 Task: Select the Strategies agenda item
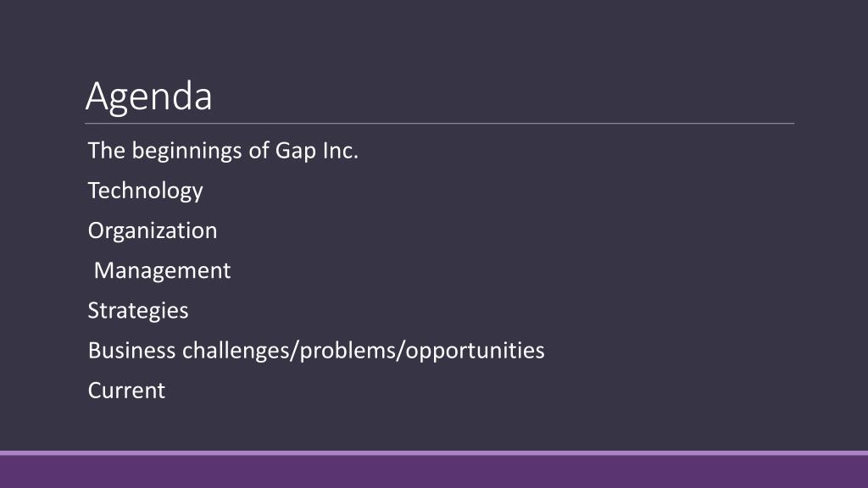click(138, 311)
